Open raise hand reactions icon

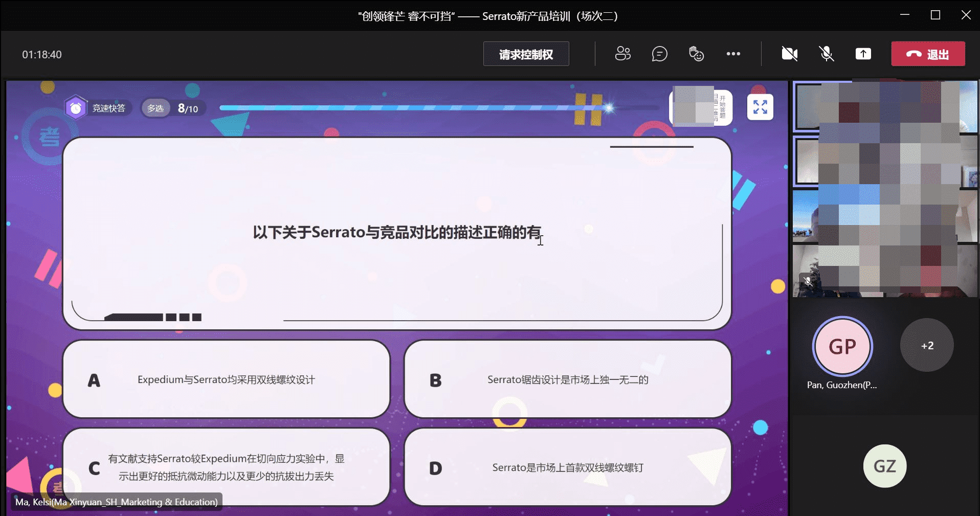(696, 54)
